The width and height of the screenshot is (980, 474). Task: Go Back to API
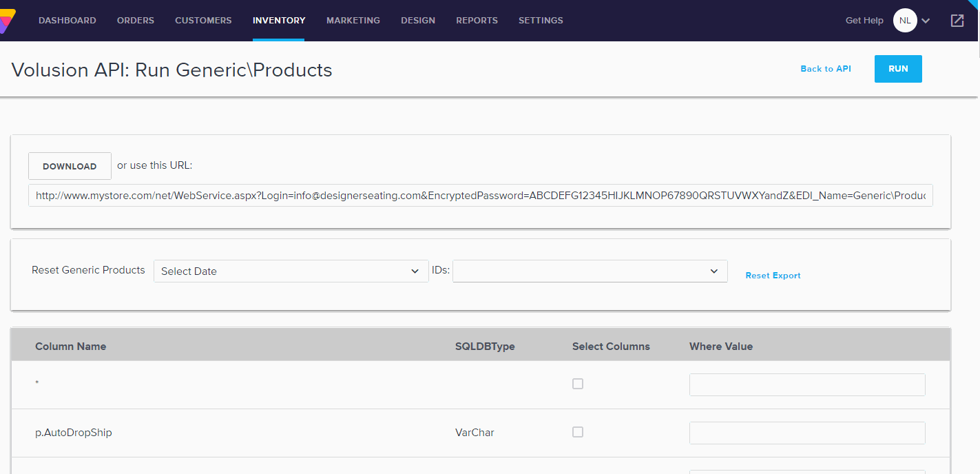pos(826,69)
